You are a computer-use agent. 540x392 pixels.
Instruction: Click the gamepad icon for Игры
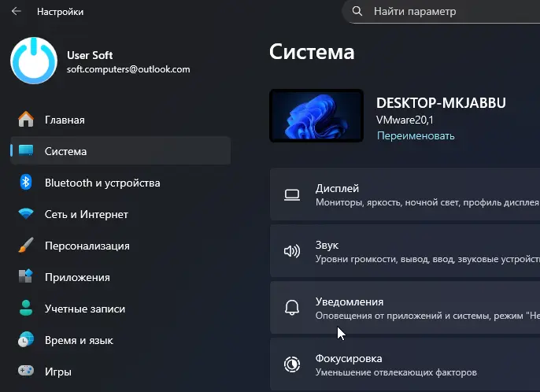point(26,372)
